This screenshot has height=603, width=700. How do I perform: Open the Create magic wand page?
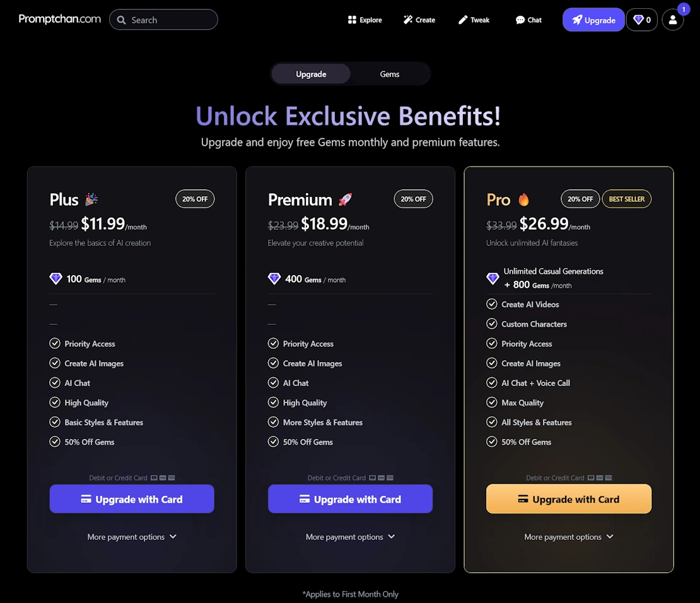click(419, 20)
